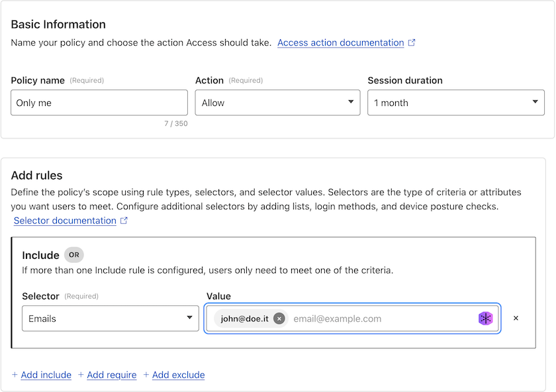Click external-link icon beside Selector documentation
Screen dimensions: 556x392
pyautogui.click(x=124, y=220)
